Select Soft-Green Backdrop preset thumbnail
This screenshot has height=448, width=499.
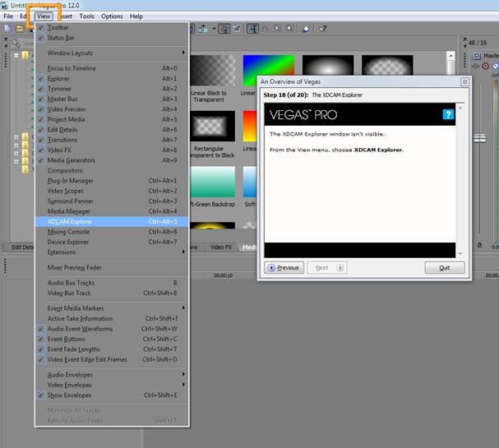click(213, 182)
